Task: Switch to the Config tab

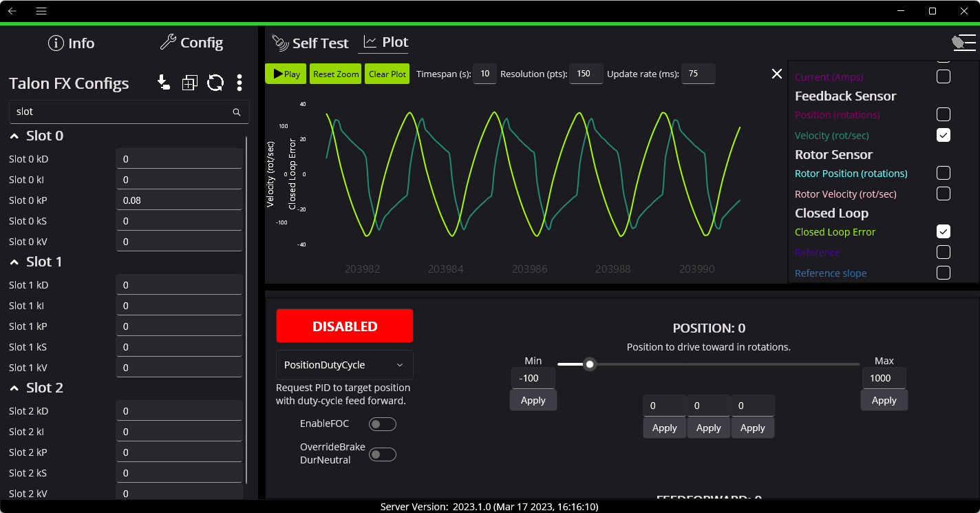Action: click(x=191, y=43)
